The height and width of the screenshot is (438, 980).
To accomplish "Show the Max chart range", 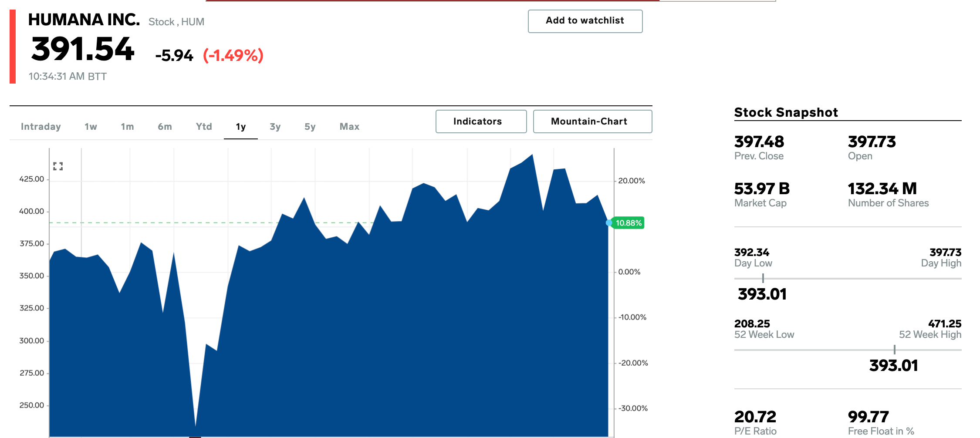I will [x=349, y=127].
